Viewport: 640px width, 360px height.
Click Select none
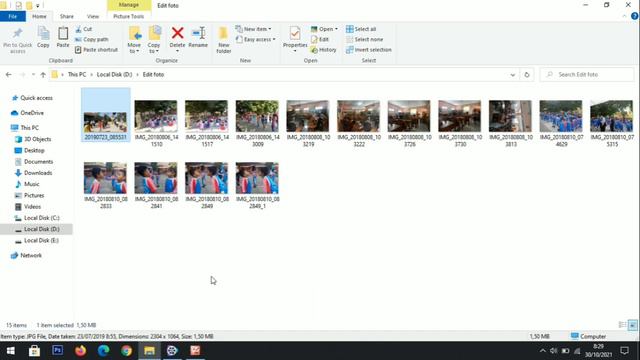(364, 39)
